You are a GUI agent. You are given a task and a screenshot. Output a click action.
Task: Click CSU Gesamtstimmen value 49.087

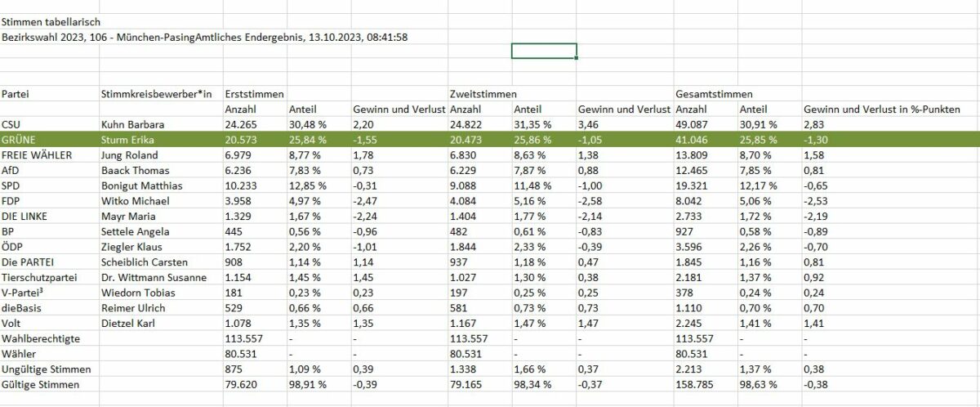point(692,124)
